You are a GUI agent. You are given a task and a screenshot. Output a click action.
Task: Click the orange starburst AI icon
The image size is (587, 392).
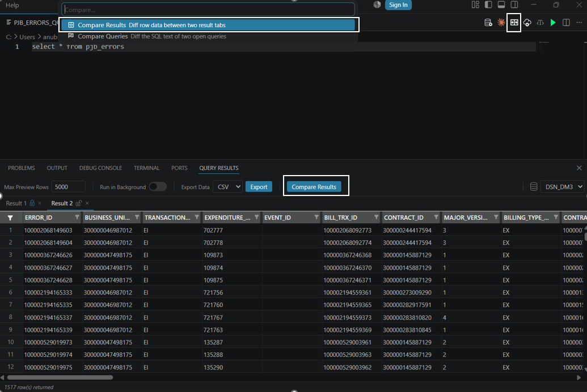[501, 23]
